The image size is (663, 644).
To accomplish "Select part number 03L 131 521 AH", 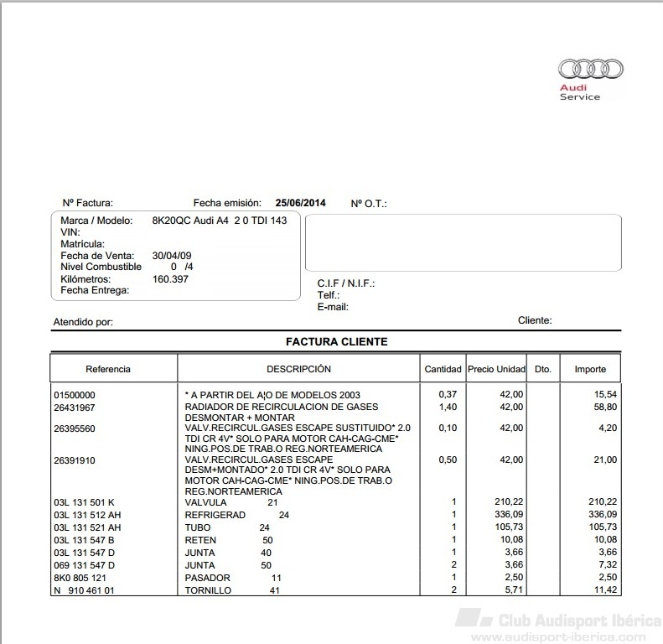I will coord(87,527).
